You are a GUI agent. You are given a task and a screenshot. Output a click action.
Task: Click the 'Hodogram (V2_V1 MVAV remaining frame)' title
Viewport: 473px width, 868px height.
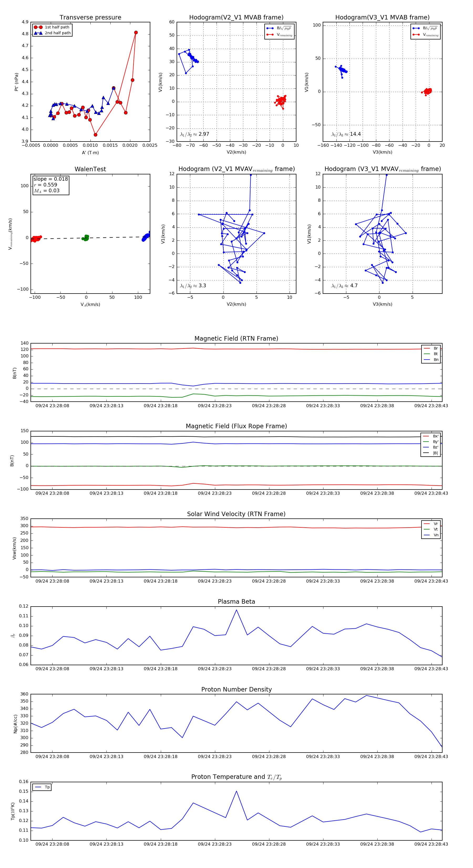(x=236, y=169)
